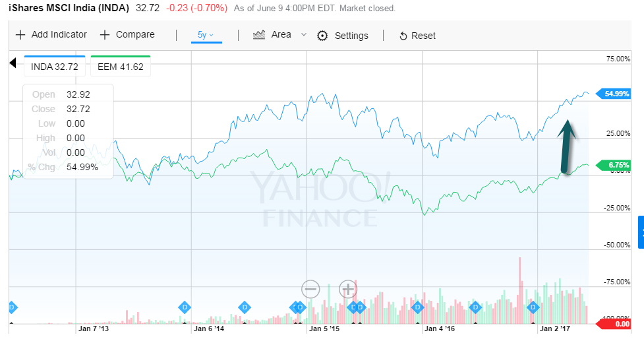Click the plus icon beside Compare
Viewport: 644px width, 345px height.
click(x=105, y=35)
